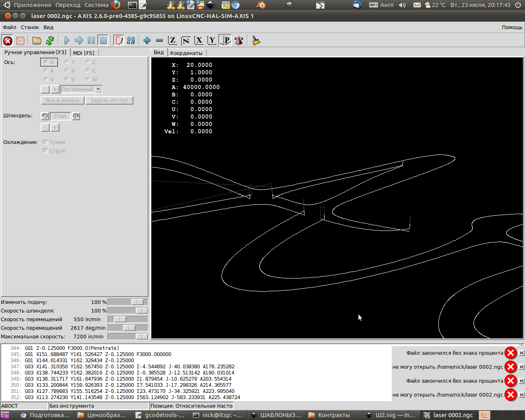Toggle the red Emergency Stop button
The width and height of the screenshot is (525, 420).
click(7, 41)
